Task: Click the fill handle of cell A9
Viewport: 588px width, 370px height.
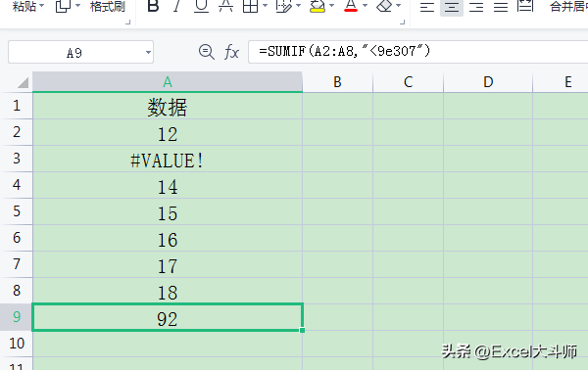Action: pyautogui.click(x=302, y=330)
